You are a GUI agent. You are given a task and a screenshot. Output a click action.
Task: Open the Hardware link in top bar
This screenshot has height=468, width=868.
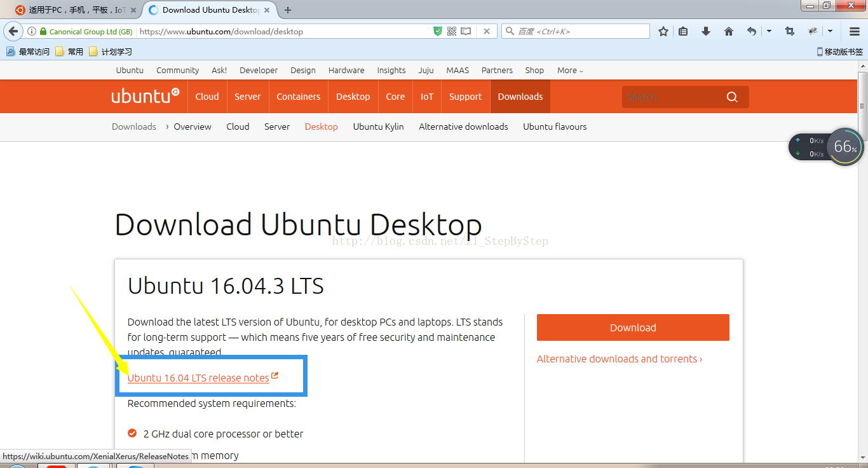346,71
